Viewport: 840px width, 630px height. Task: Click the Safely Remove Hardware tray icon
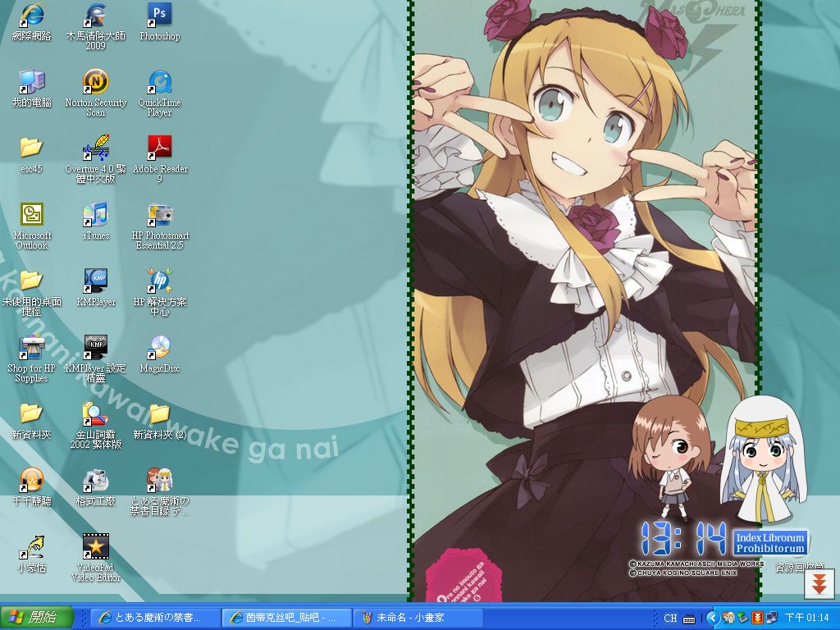pos(743,619)
